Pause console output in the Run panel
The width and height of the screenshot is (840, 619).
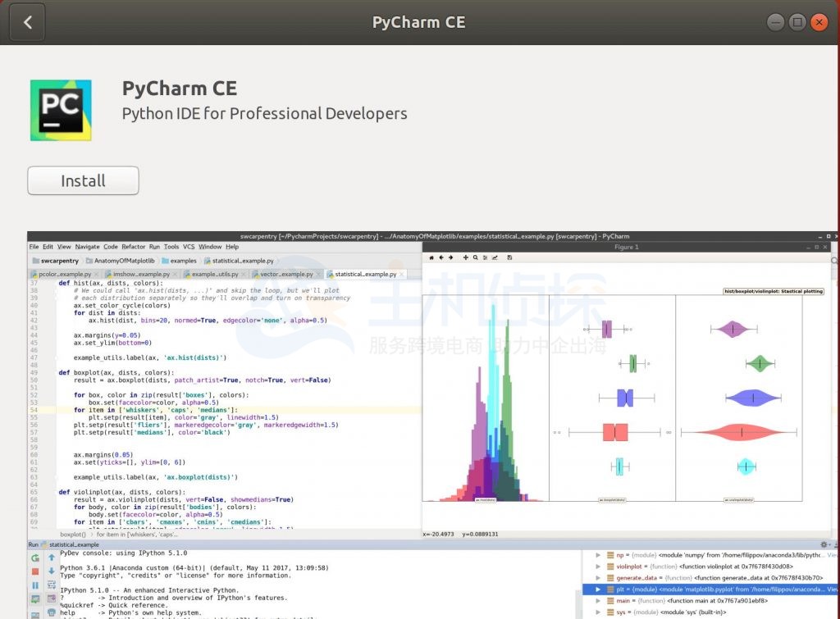(x=34, y=585)
